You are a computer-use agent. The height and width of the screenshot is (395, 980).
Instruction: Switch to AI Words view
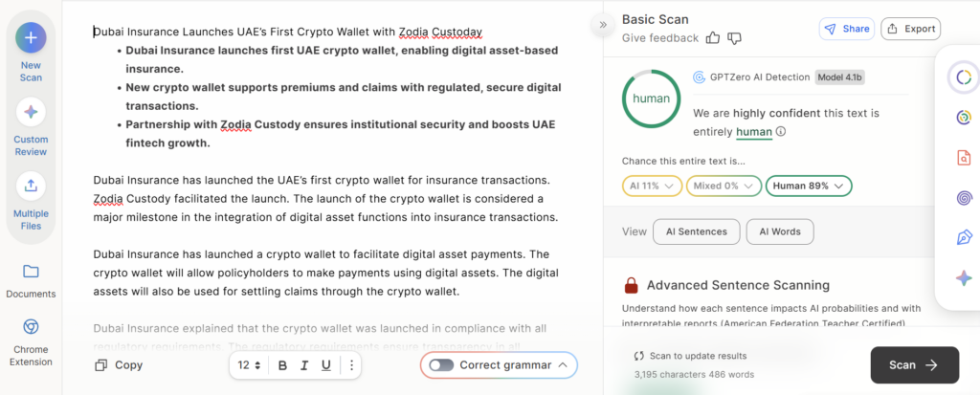pyautogui.click(x=779, y=231)
